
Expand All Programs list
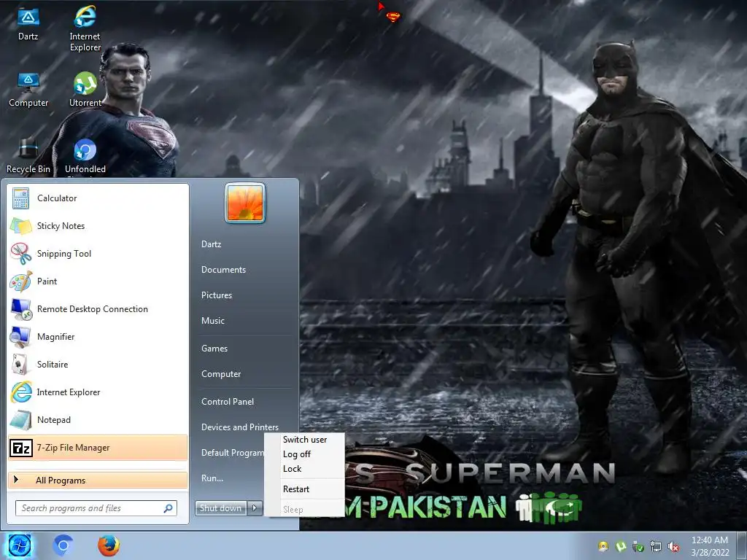coord(98,480)
